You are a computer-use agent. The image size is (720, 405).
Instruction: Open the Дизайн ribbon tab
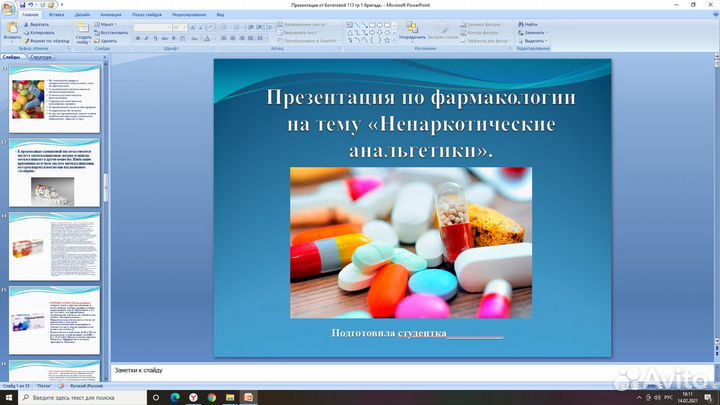[x=83, y=15]
